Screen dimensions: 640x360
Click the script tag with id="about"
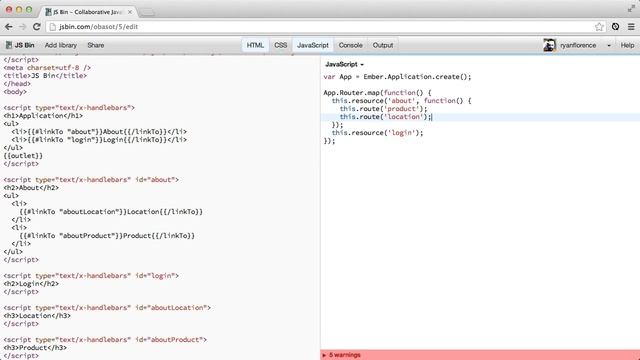(91, 180)
